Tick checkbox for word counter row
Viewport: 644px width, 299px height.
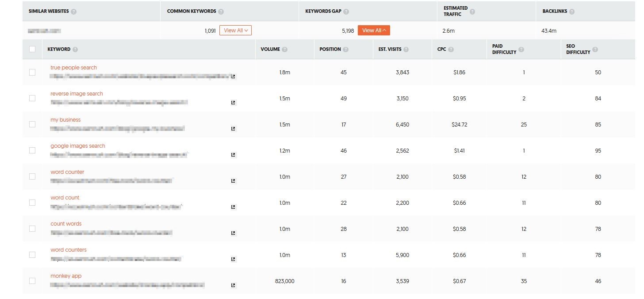(x=32, y=176)
